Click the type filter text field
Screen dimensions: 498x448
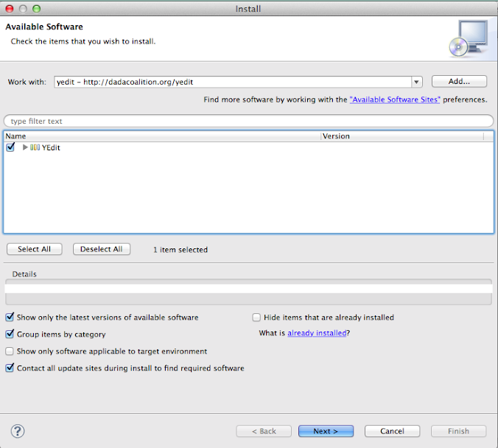248,121
